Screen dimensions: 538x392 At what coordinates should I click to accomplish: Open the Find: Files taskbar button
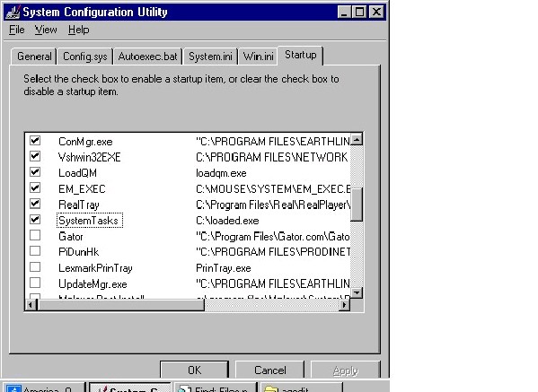click(216, 388)
